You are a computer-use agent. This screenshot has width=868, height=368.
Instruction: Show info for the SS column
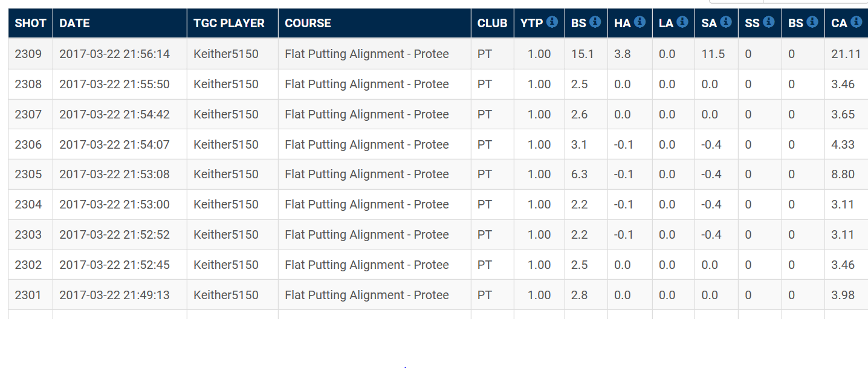[769, 22]
